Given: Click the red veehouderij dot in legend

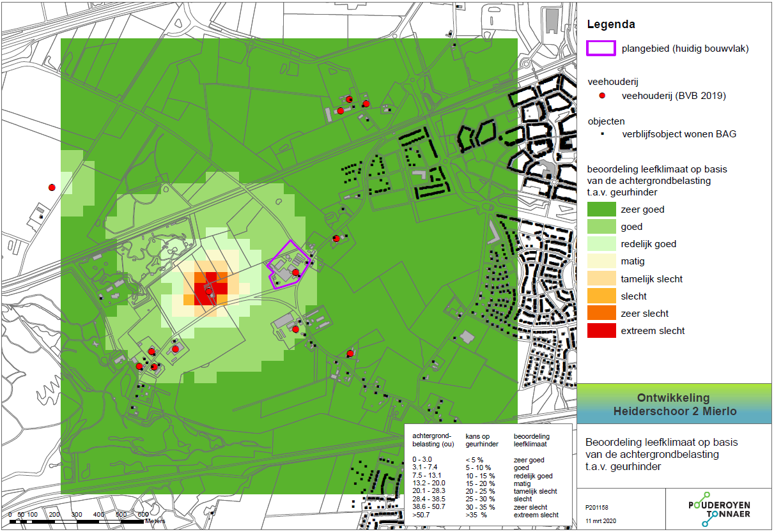Looking at the screenshot, I should click(x=601, y=96).
